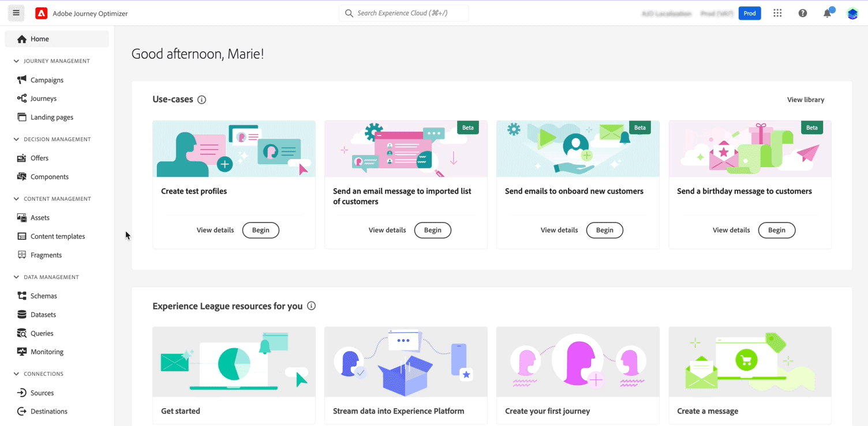Screen dimensions: 868x426
Task: Click the Assets icon in sidebar
Action: (x=22, y=217)
